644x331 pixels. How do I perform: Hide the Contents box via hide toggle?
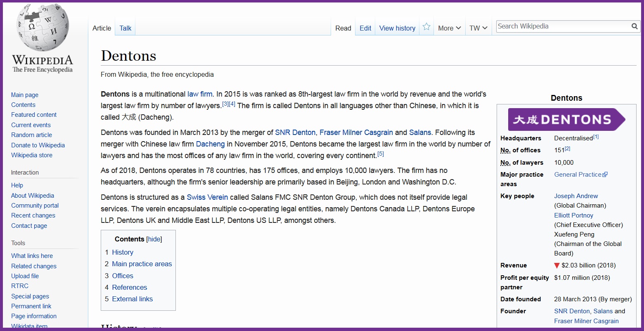(154, 239)
